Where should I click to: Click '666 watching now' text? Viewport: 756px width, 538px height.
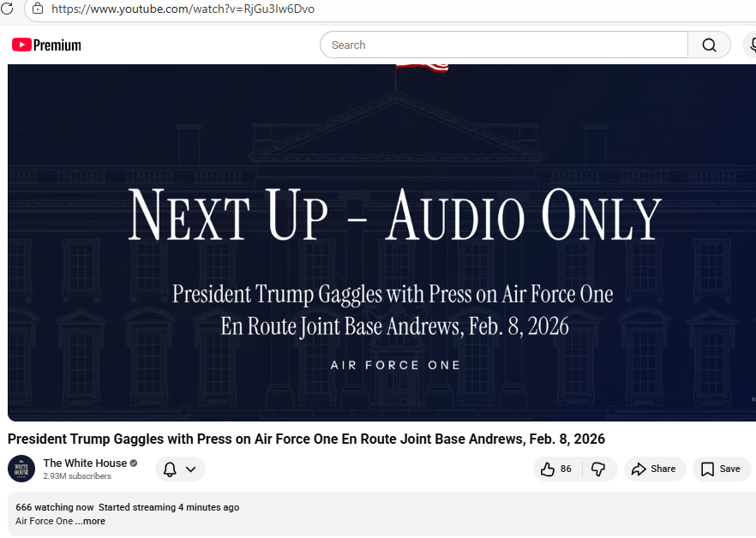click(55, 507)
